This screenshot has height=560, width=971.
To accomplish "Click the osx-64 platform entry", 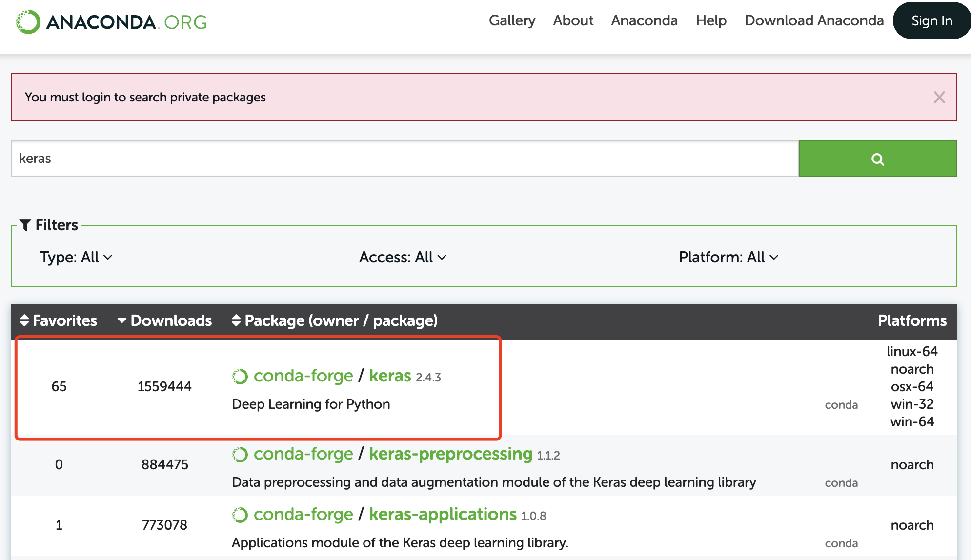I will click(x=912, y=387).
